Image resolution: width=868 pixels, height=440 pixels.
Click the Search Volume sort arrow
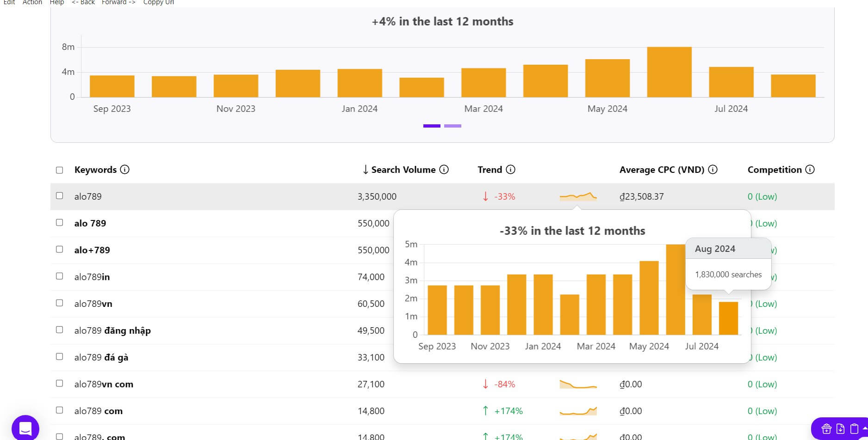(366, 170)
